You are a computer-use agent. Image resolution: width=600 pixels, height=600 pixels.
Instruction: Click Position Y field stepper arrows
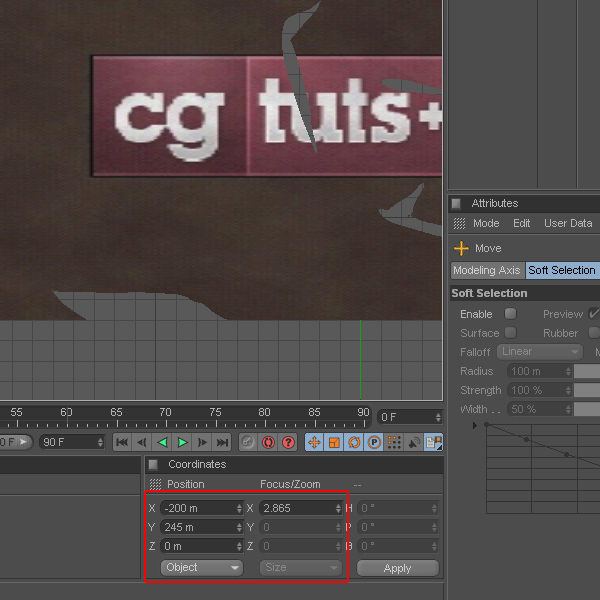point(239,527)
